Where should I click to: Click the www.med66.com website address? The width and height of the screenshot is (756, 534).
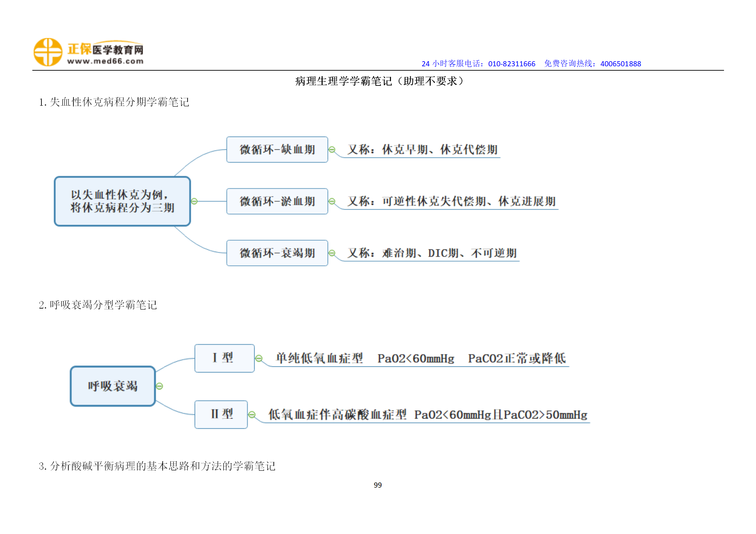click(x=105, y=61)
